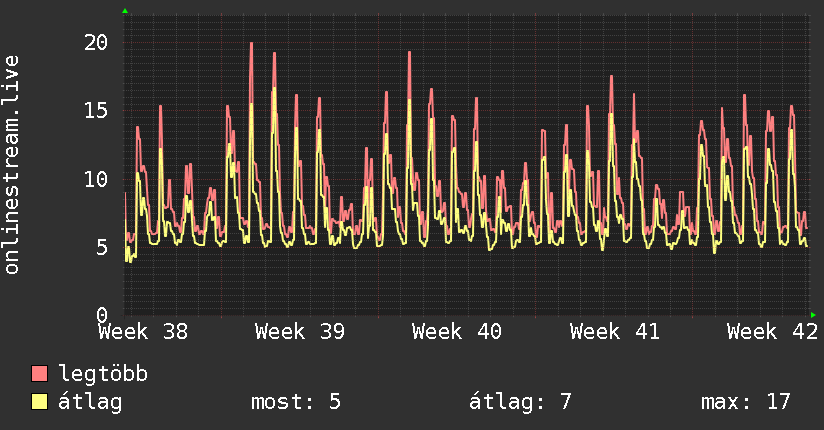The height and width of the screenshot is (430, 824).
Task: Click the y-axis value 5
Action: coord(102,248)
